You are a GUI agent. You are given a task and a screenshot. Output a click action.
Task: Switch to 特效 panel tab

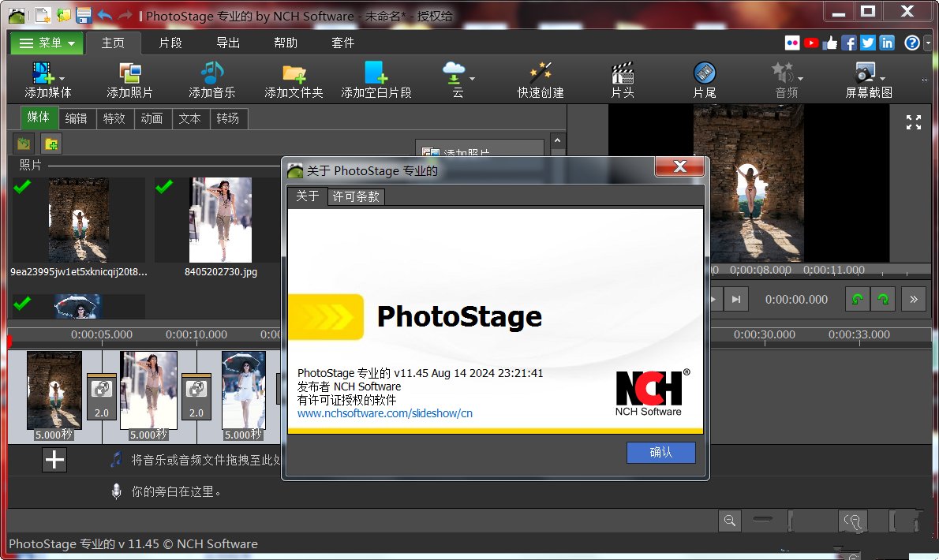[x=114, y=118]
